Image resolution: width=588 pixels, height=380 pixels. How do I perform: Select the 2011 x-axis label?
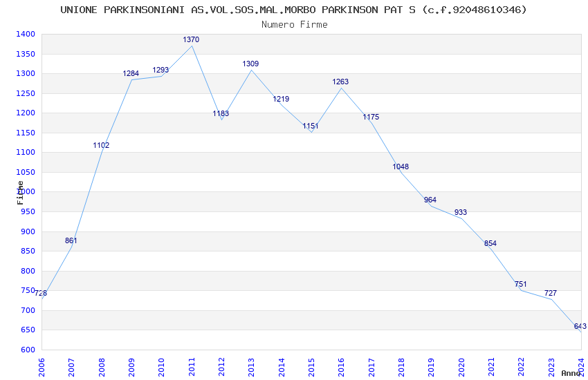coord(191,368)
